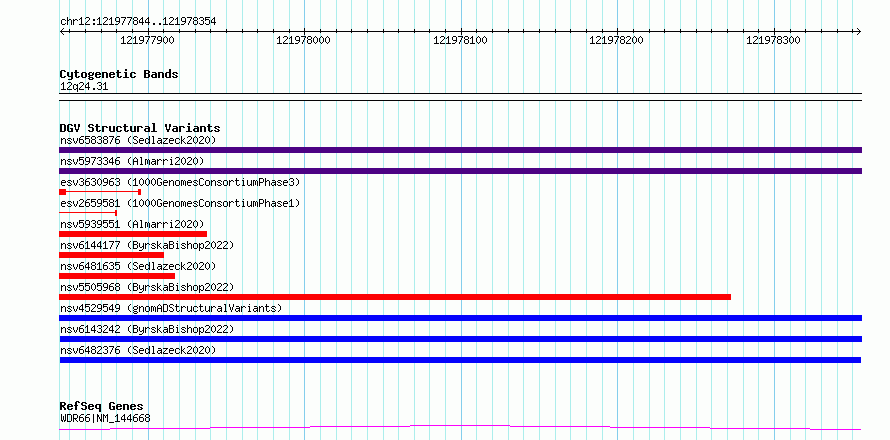
Task: Click ruler position 121978100
Action: pos(460,40)
